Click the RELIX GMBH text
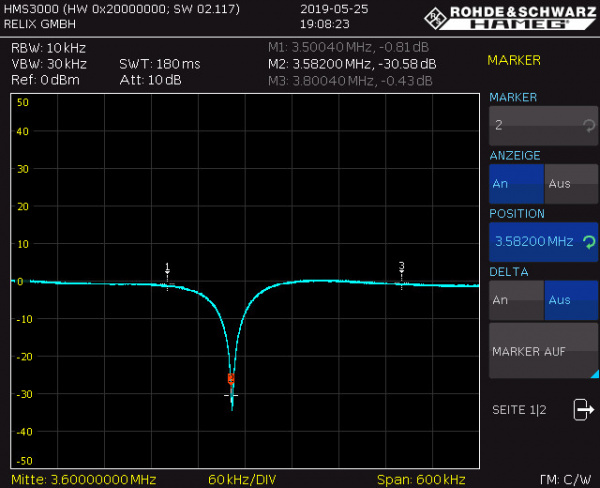The image size is (600, 488). click(x=40, y=24)
